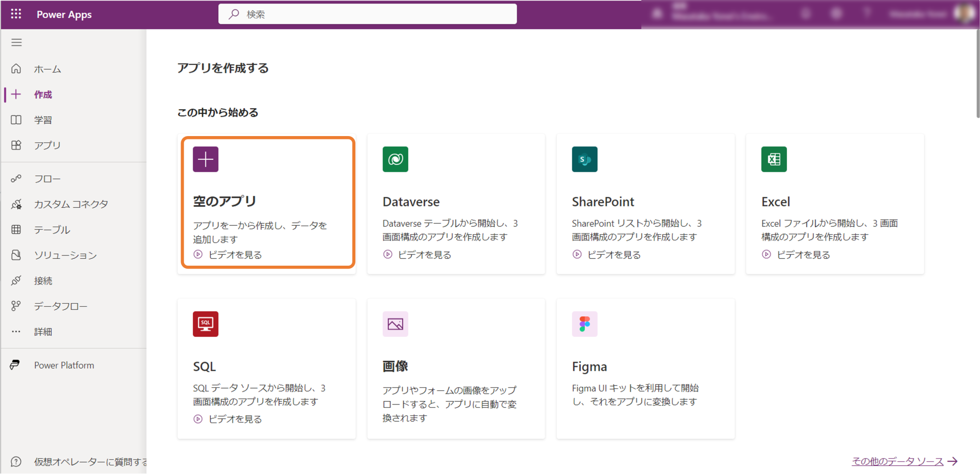Image resolution: width=980 pixels, height=475 pixels.
Task: Click the green Dataverse icon
Action: 395,159
